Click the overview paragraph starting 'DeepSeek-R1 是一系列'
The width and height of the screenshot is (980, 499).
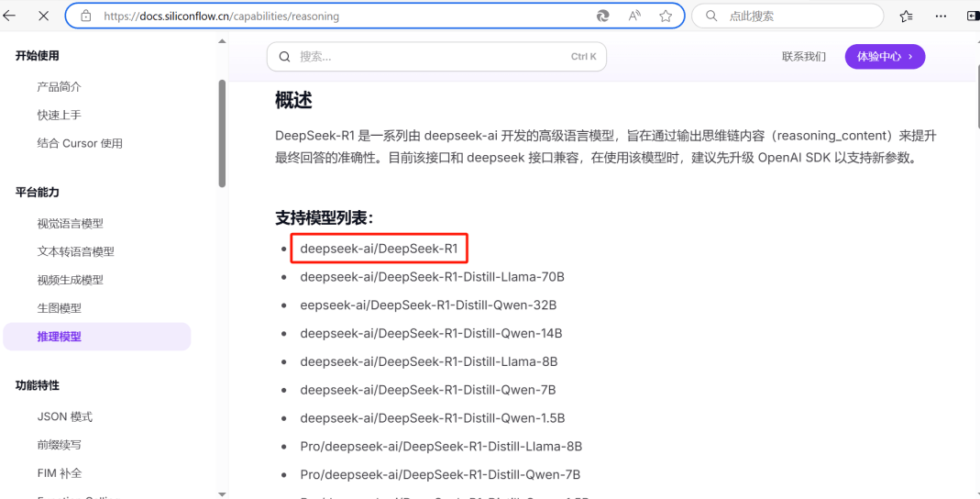pos(606,147)
